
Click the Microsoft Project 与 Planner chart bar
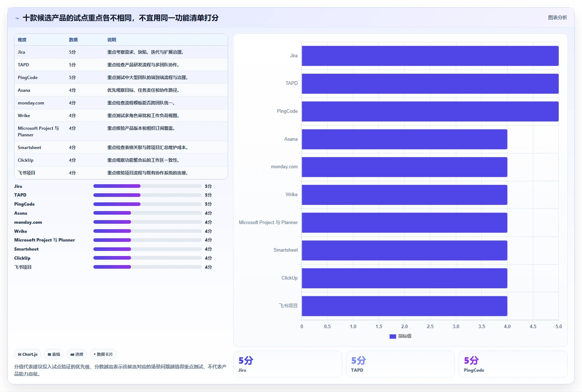(404, 223)
